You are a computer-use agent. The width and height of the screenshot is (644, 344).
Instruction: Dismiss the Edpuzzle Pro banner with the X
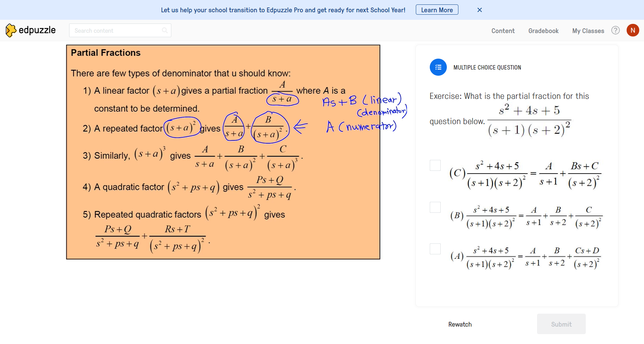coord(479,10)
